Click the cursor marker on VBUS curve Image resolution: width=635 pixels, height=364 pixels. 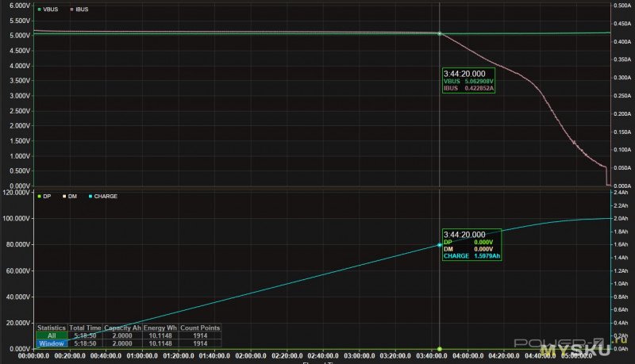click(x=440, y=33)
